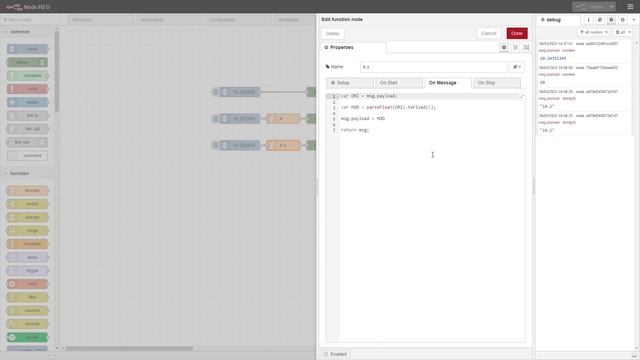Switch to the Setup tab
Screen dimensions: 640x360
click(x=350, y=83)
